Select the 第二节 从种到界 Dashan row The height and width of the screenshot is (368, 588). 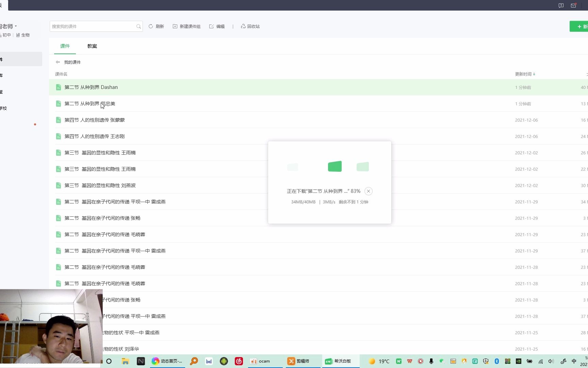91,87
